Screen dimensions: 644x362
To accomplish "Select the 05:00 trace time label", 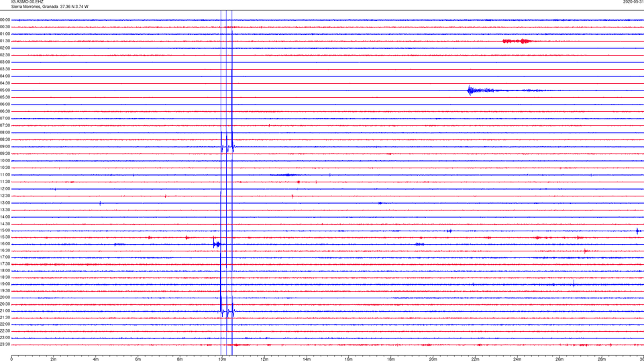I will point(5,90).
